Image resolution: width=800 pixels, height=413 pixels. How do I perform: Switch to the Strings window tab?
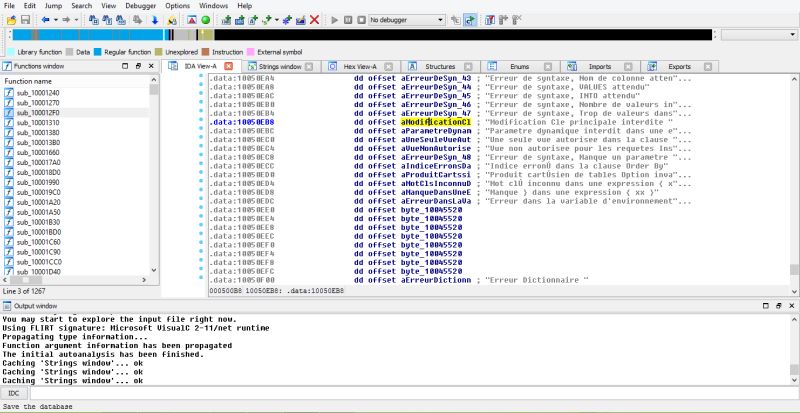[x=280, y=66]
